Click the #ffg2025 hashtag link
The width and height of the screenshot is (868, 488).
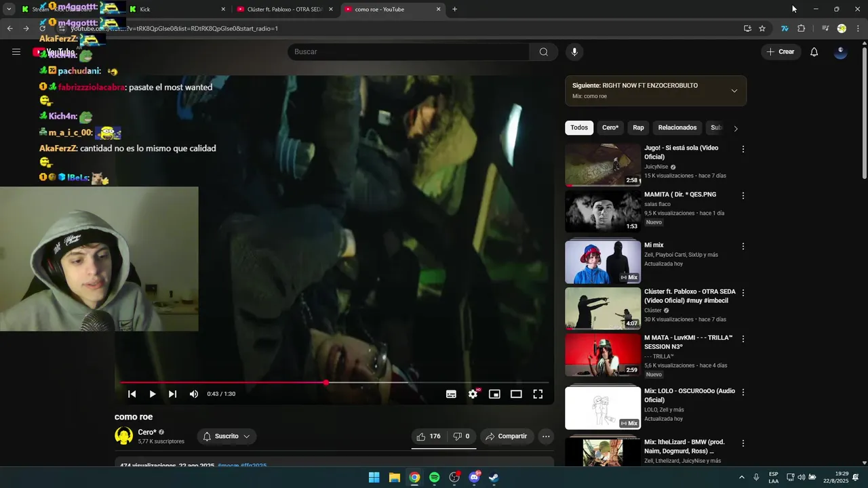tap(254, 466)
